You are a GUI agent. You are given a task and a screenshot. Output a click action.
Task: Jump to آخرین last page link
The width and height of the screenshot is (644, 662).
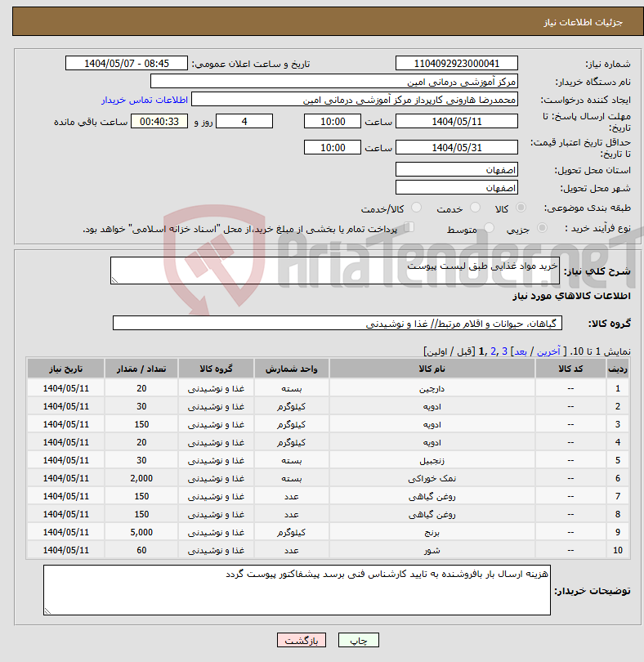548,351
